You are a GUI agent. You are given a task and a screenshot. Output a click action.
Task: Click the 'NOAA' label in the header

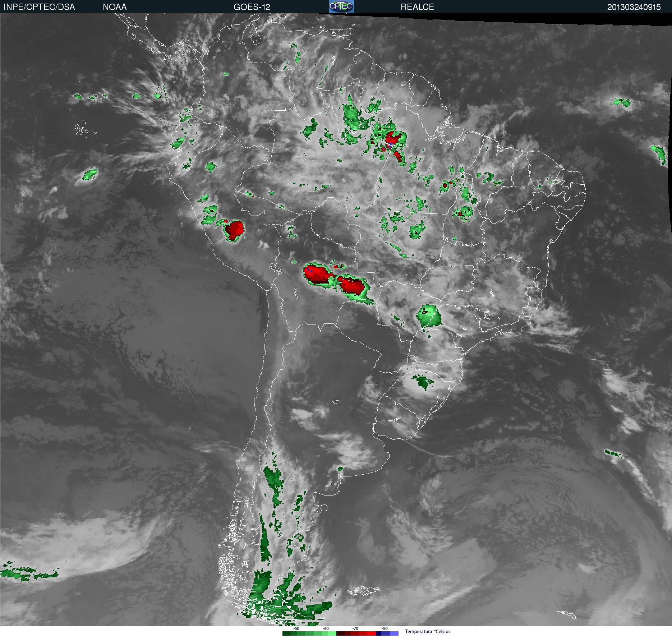coord(115,7)
